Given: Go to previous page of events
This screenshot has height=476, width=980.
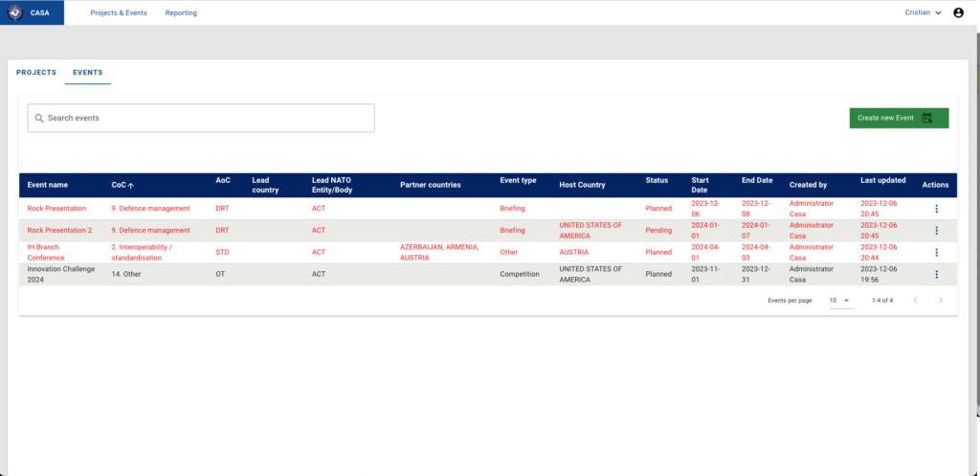Looking at the screenshot, I should [x=915, y=301].
